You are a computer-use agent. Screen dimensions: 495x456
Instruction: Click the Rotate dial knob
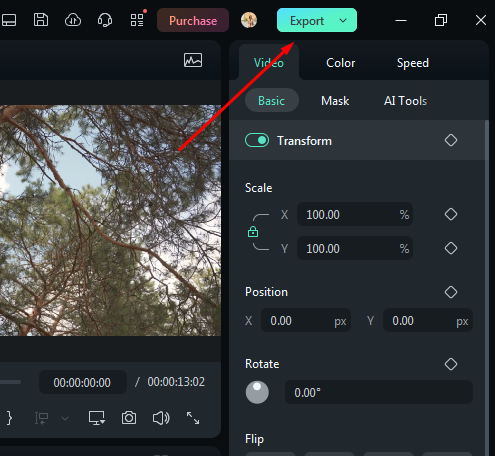[x=257, y=392]
